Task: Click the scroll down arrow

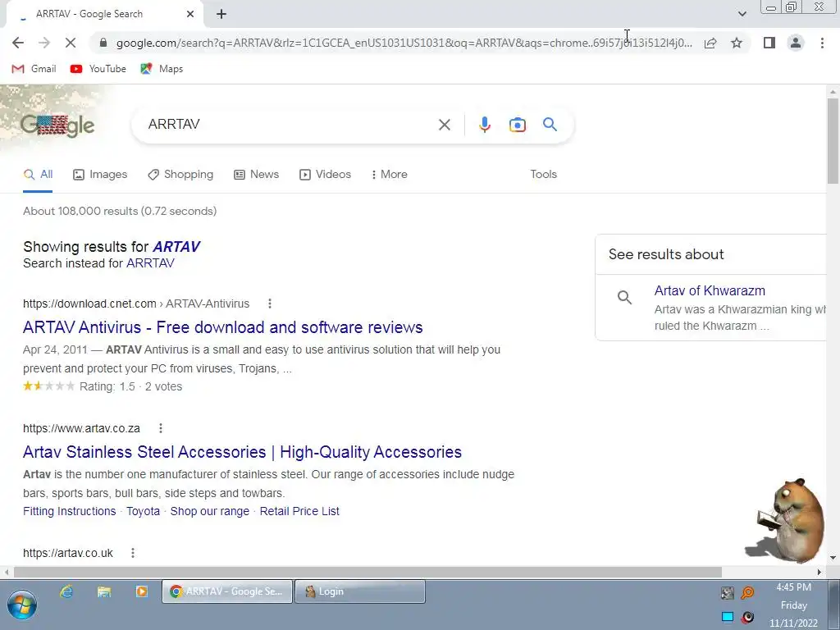Action: click(833, 558)
